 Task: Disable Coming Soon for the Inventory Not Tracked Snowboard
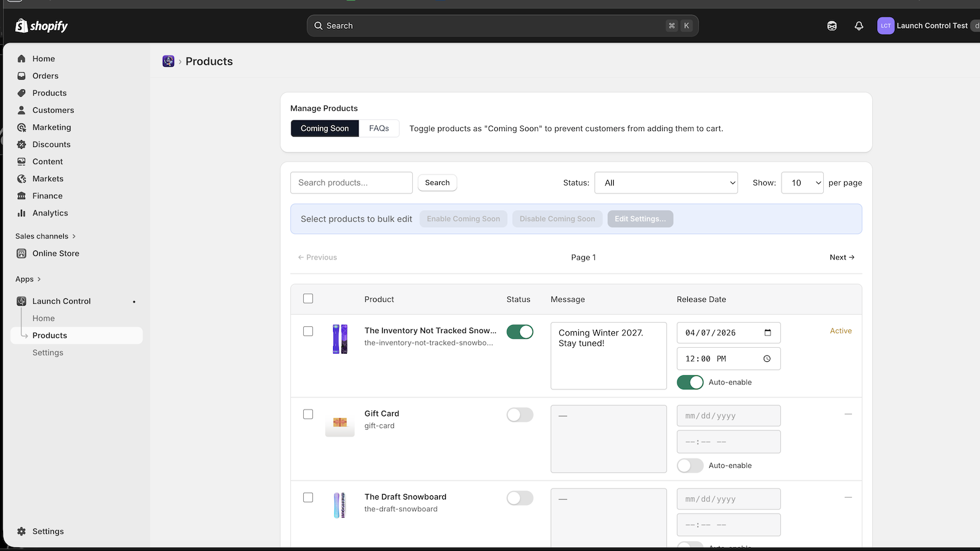pos(520,332)
